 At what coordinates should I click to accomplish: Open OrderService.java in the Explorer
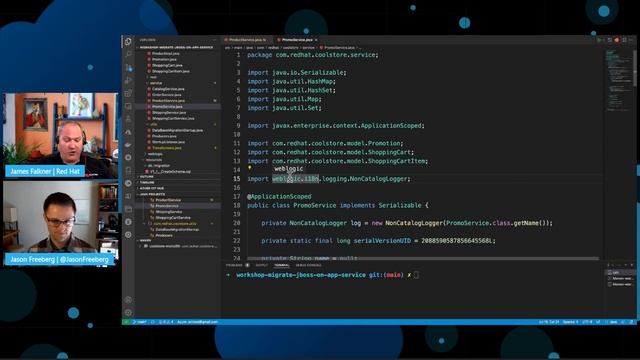[x=167, y=95]
